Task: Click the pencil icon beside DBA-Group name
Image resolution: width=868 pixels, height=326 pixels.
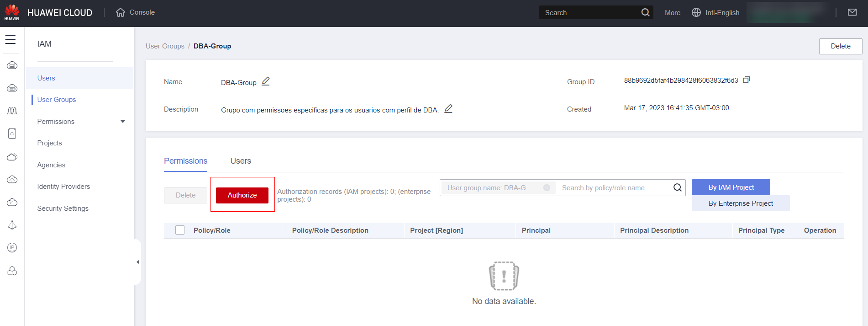Action: [265, 81]
